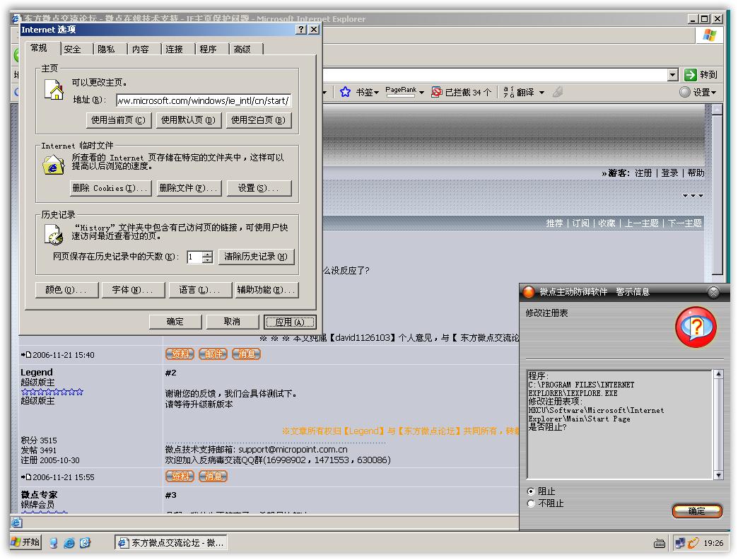738x560 pixels.
Task: Click the homepage 地址 address field
Action: 204,100
